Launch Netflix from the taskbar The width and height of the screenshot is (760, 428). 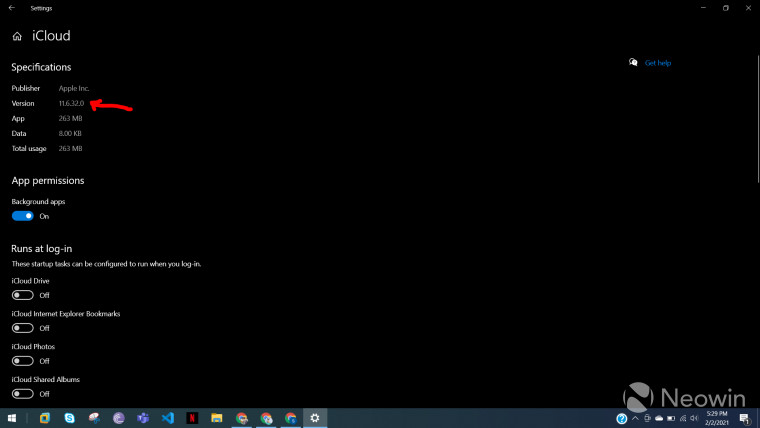click(192, 418)
